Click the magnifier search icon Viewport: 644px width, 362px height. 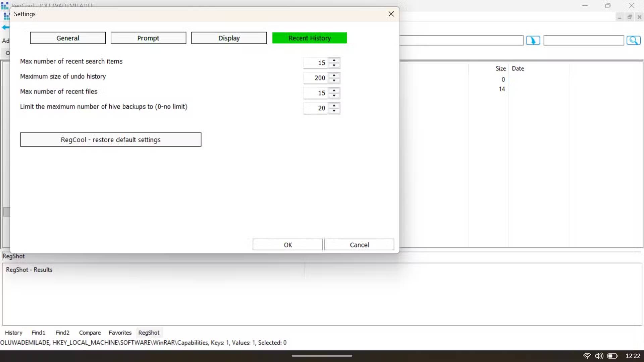[x=634, y=40]
